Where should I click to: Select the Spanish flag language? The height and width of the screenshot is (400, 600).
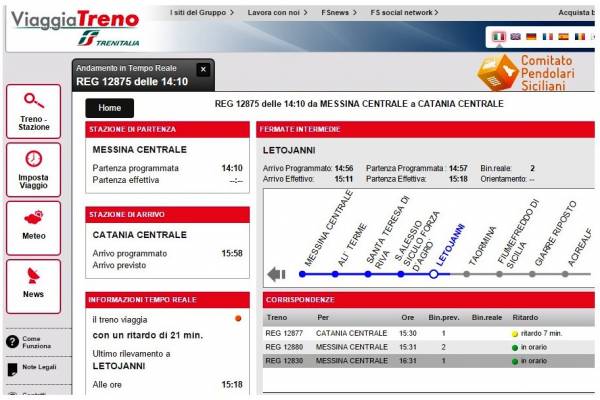coord(564,37)
